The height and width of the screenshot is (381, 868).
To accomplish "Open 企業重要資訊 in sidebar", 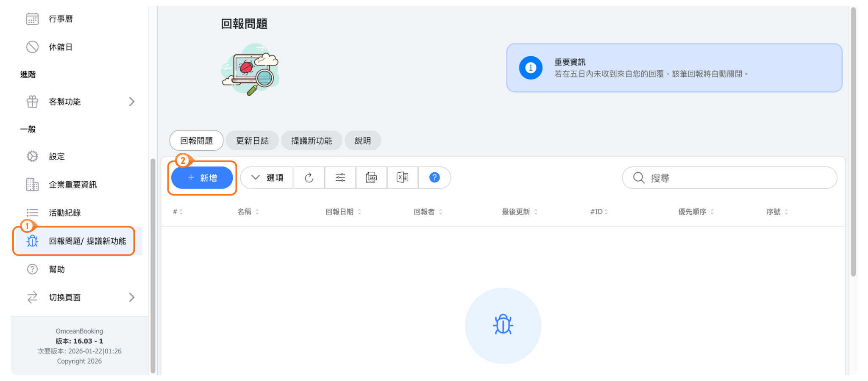I will [72, 185].
